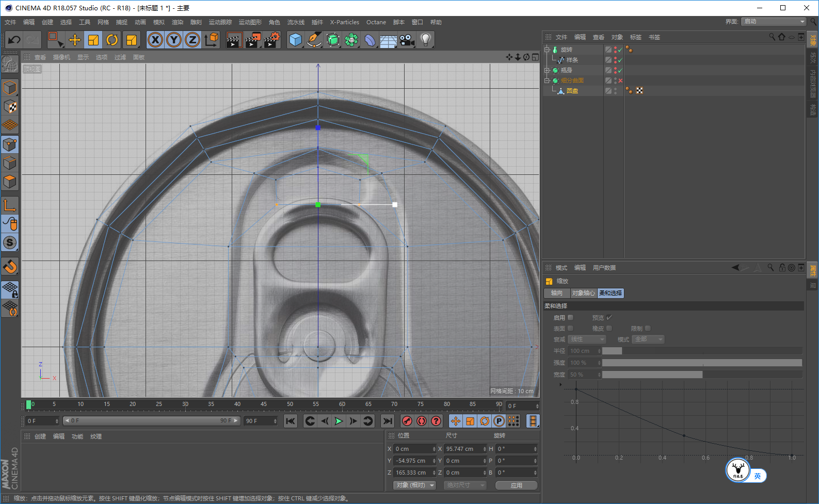Image resolution: width=819 pixels, height=504 pixels.
Task: Select the Live Selection tool
Action: click(x=55, y=40)
